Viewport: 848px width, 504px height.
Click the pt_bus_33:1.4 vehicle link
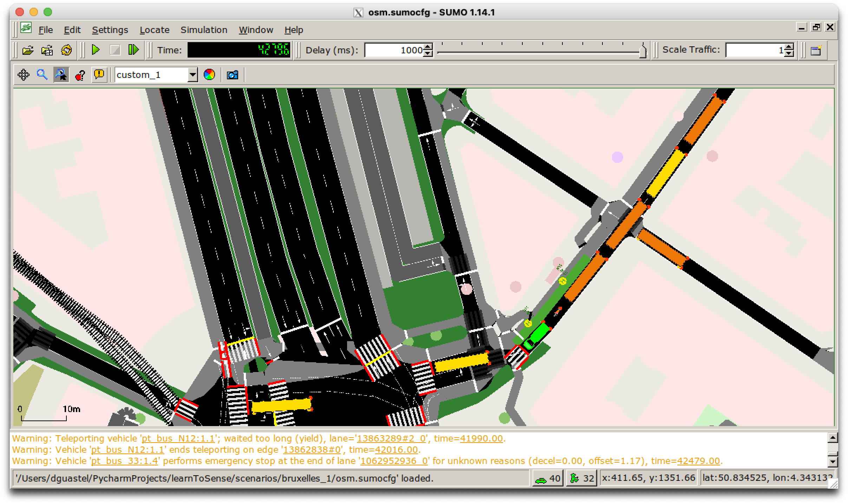[124, 461]
